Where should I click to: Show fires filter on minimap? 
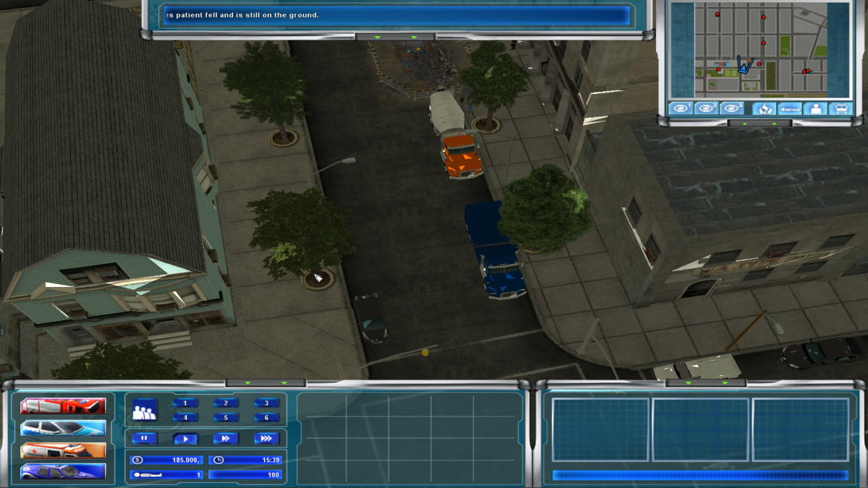coord(765,109)
